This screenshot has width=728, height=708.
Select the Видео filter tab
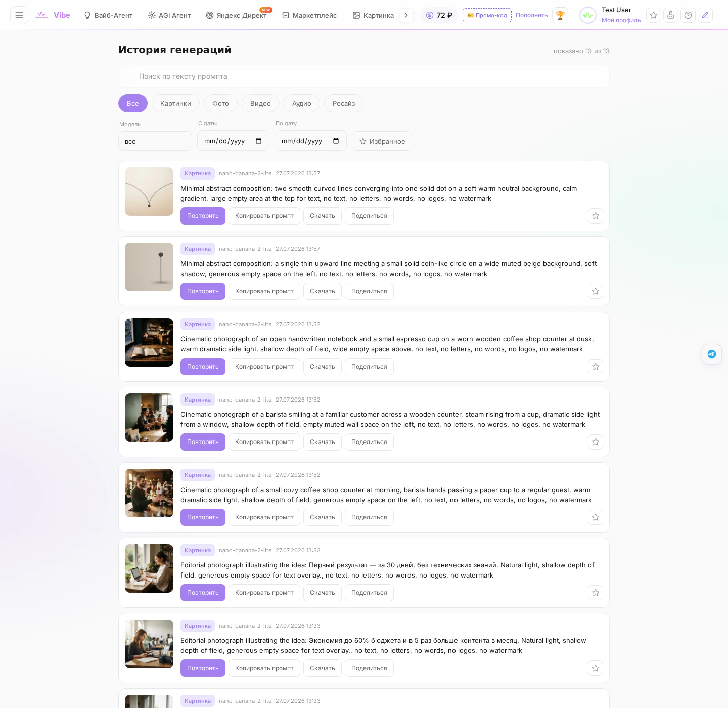click(x=260, y=103)
